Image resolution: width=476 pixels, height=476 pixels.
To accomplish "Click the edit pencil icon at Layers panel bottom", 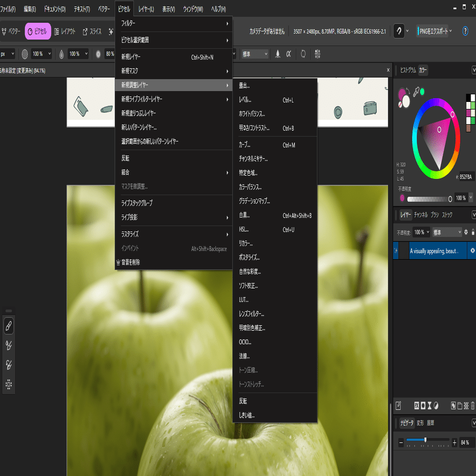I will point(398,406).
